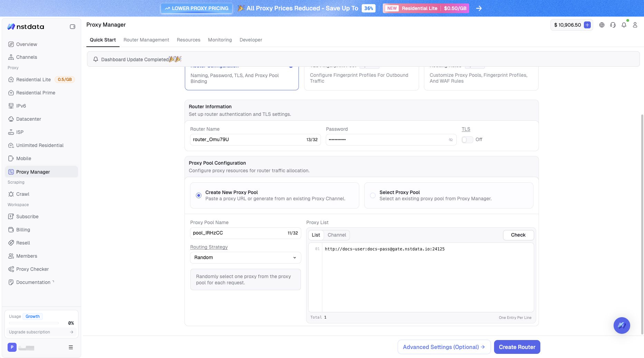This screenshot has height=358, width=644.
Task: Show the hidden password
Action: [x=451, y=140]
